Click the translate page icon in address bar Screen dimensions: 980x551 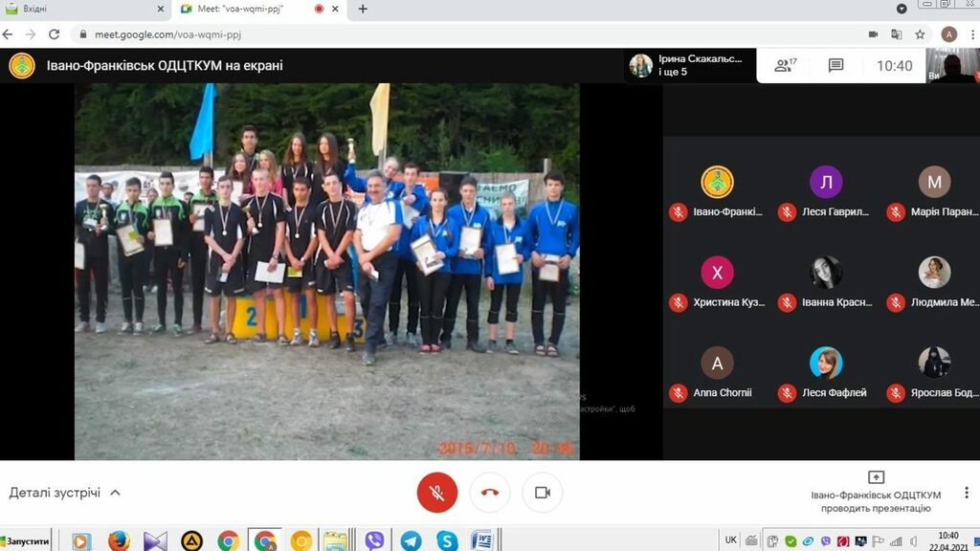(x=896, y=34)
